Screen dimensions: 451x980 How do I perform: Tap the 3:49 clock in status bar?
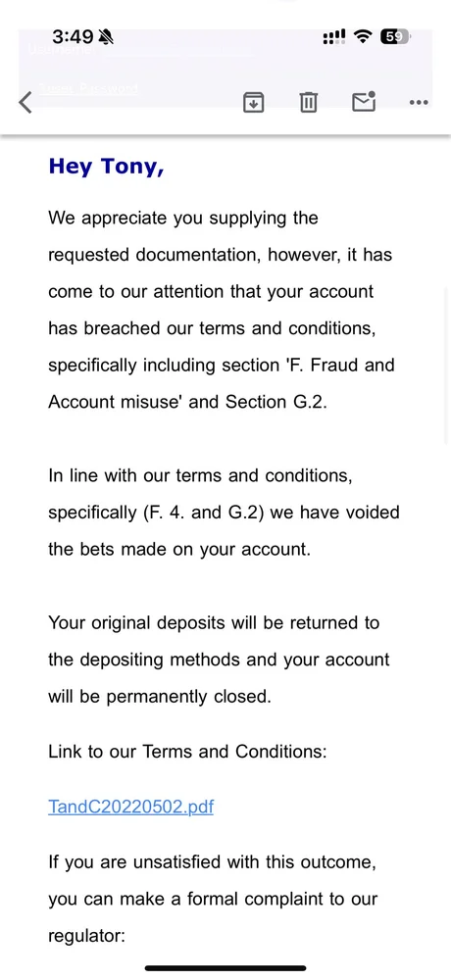pos(73,37)
